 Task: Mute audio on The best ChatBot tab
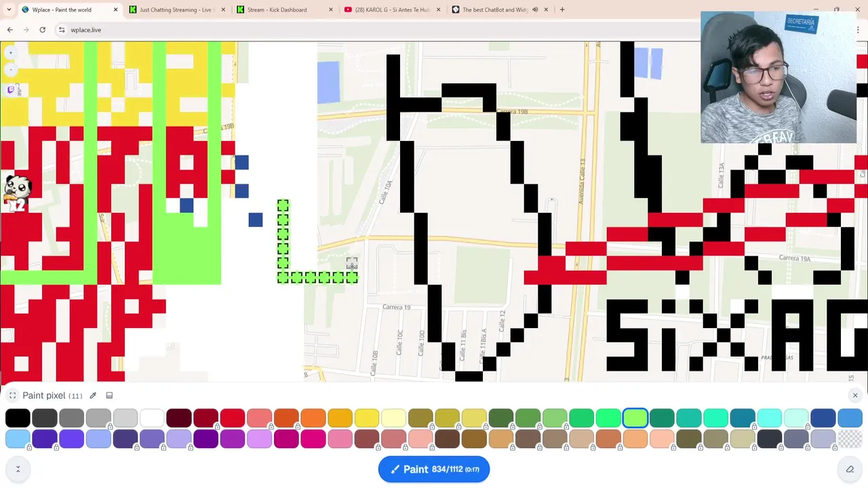(535, 9)
